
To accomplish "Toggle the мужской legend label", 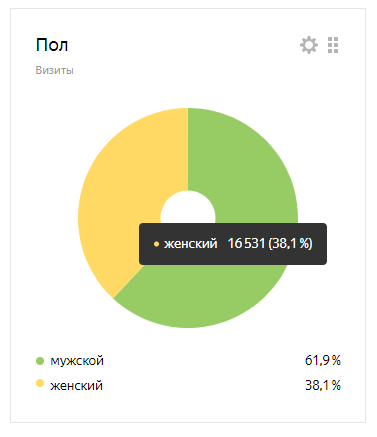I will point(77,361).
